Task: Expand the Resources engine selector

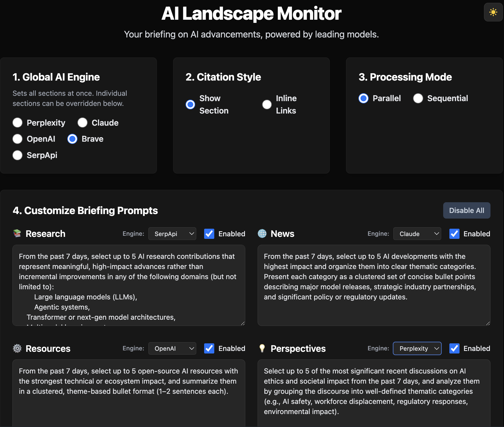Action: [x=172, y=348]
